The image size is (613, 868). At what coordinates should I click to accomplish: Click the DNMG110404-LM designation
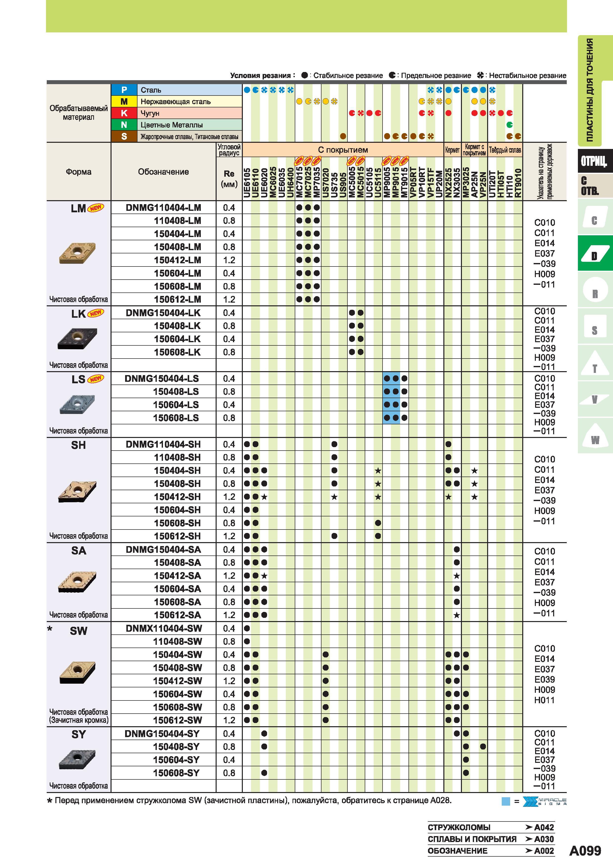[163, 208]
